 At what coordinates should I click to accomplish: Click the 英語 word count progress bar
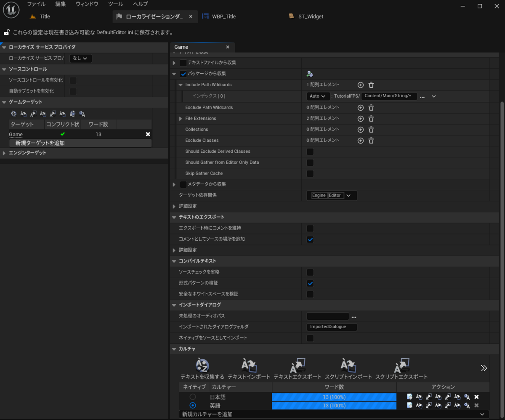(x=334, y=405)
